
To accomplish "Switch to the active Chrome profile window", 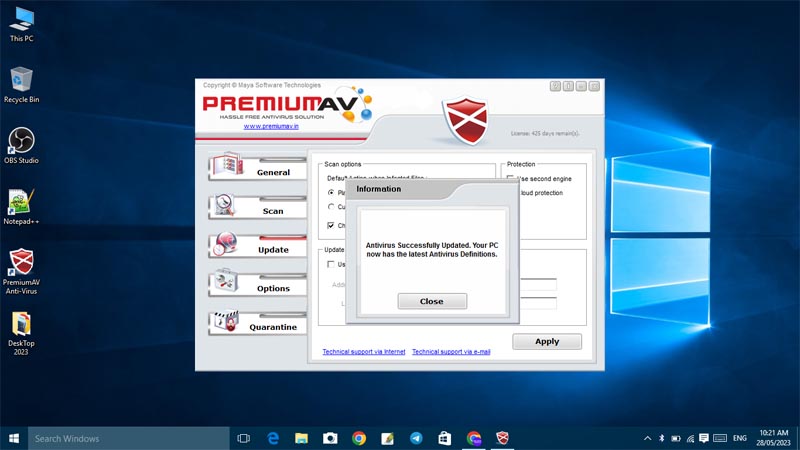I will [473, 438].
